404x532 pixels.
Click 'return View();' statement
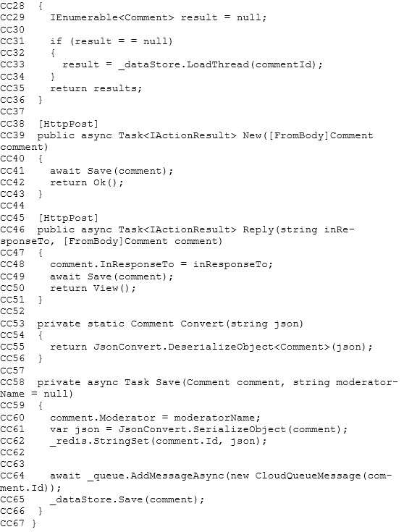tap(93, 288)
